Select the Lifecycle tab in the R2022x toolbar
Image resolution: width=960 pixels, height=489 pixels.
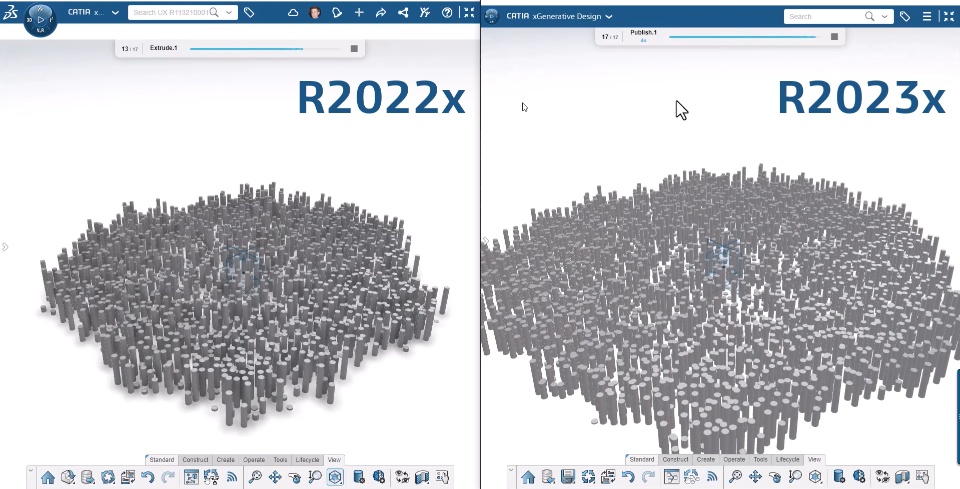point(307,460)
